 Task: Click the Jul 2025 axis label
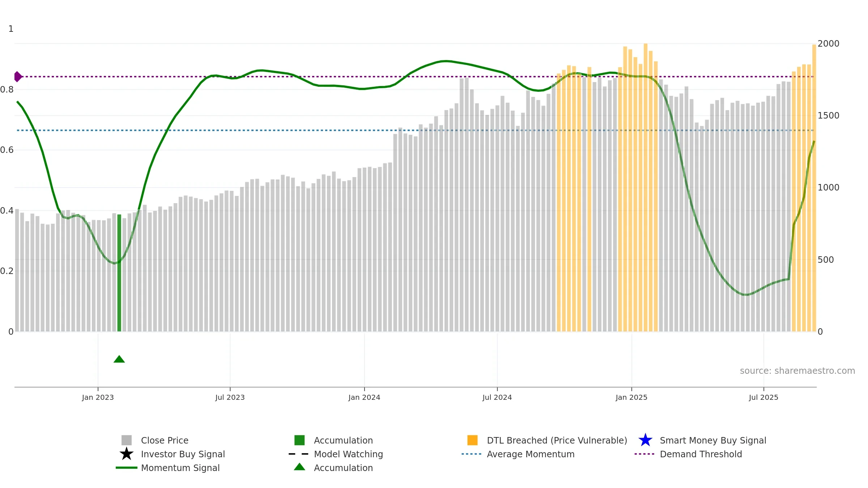click(x=763, y=397)
